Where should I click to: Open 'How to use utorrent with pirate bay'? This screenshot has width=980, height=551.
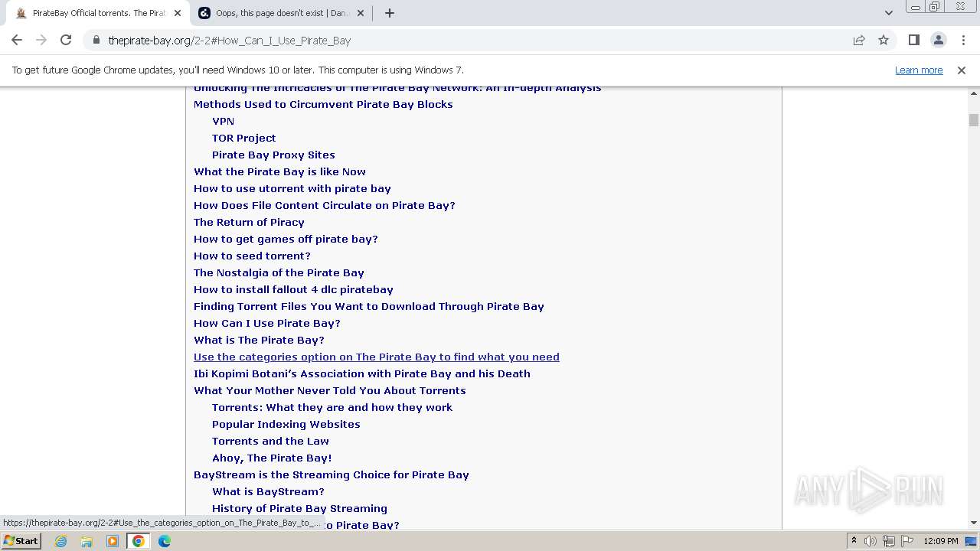point(292,188)
